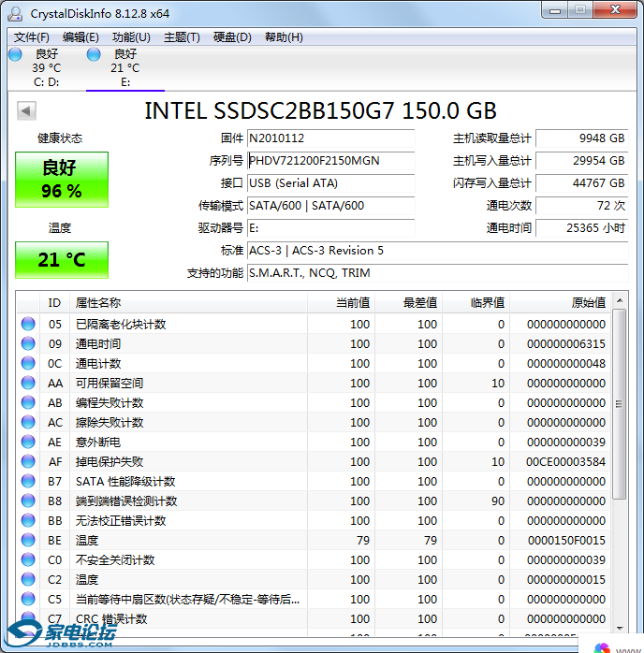Click status orb for attribute C0 不安全关闭计数

pyautogui.click(x=28, y=559)
